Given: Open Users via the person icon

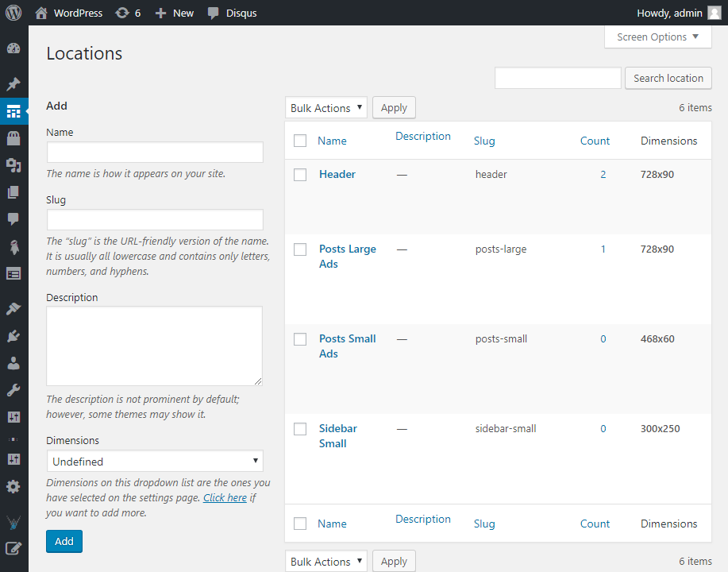Looking at the screenshot, I should click(13, 363).
